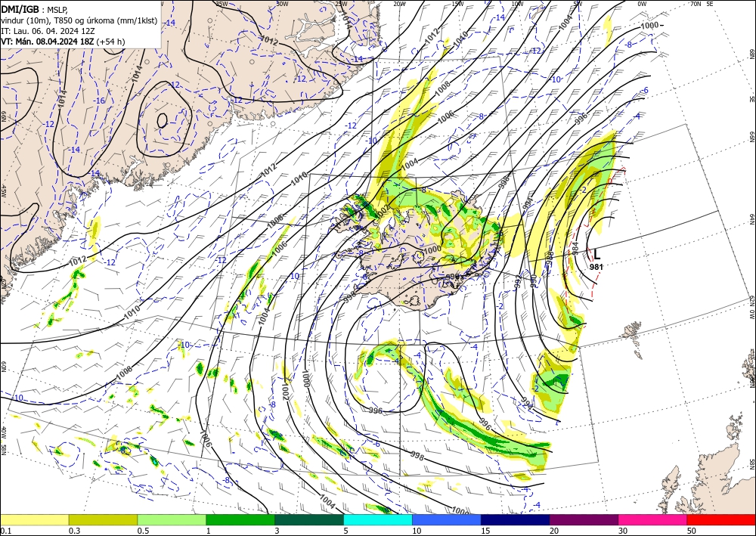Click the '15' legend scale value
The image size is (756, 536).
485,531
